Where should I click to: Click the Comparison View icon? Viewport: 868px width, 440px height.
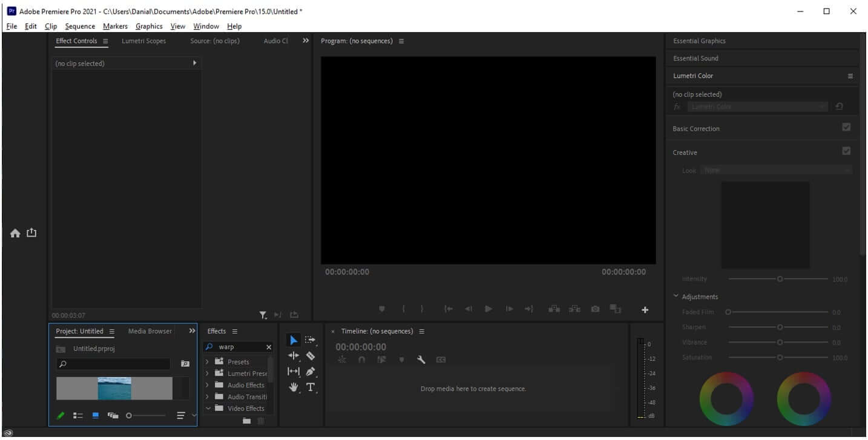(x=616, y=309)
